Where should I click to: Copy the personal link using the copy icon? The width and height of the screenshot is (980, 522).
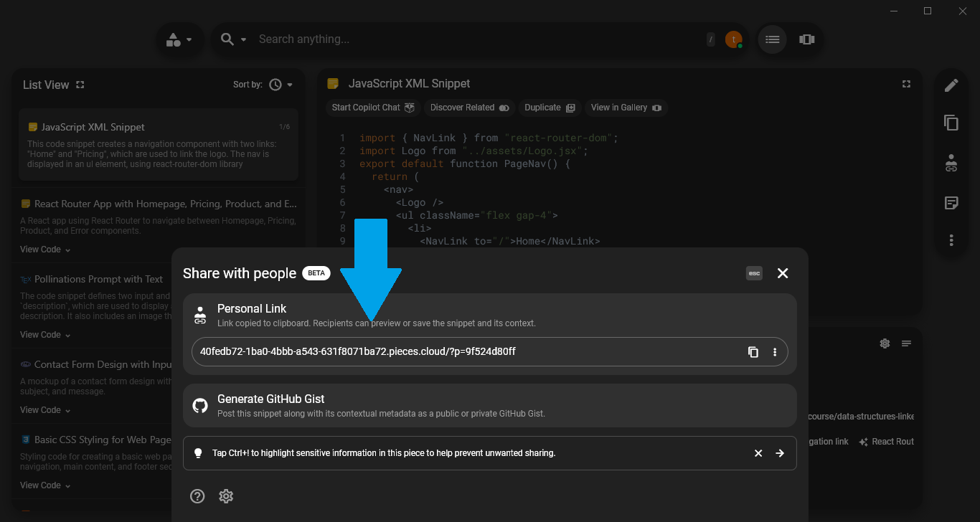pyautogui.click(x=753, y=352)
